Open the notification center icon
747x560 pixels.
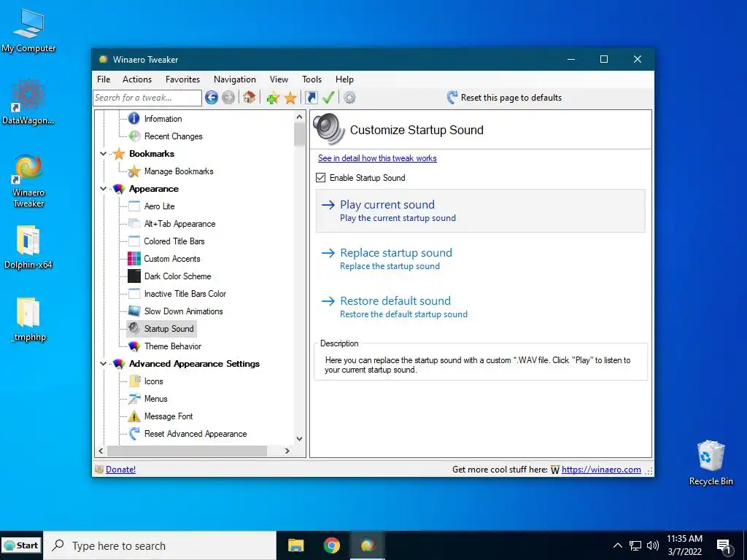pos(724,546)
